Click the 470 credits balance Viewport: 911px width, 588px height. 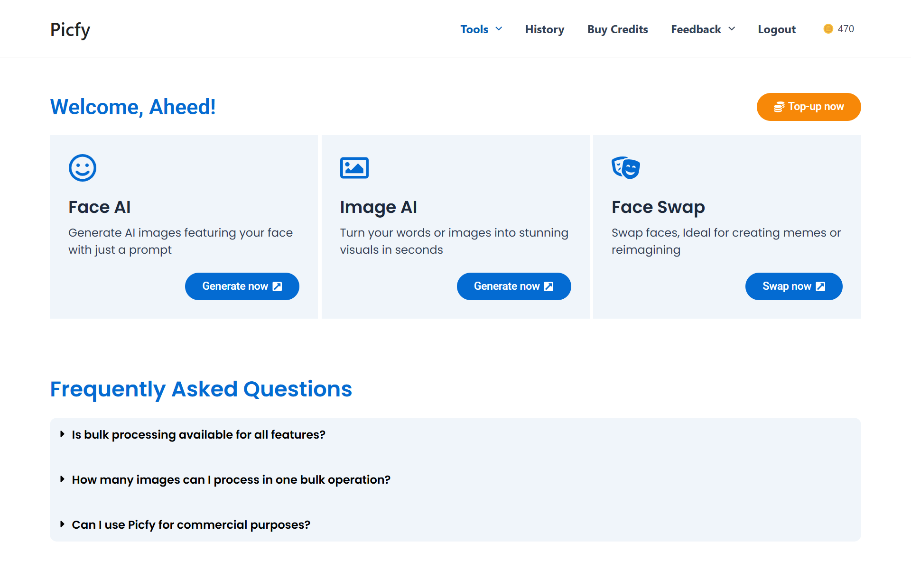point(846,29)
